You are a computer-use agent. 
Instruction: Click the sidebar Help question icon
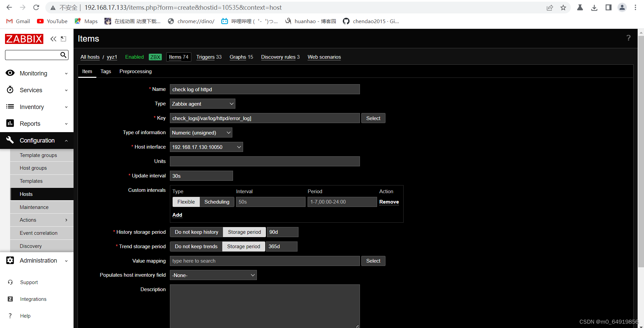pyautogui.click(x=10, y=316)
